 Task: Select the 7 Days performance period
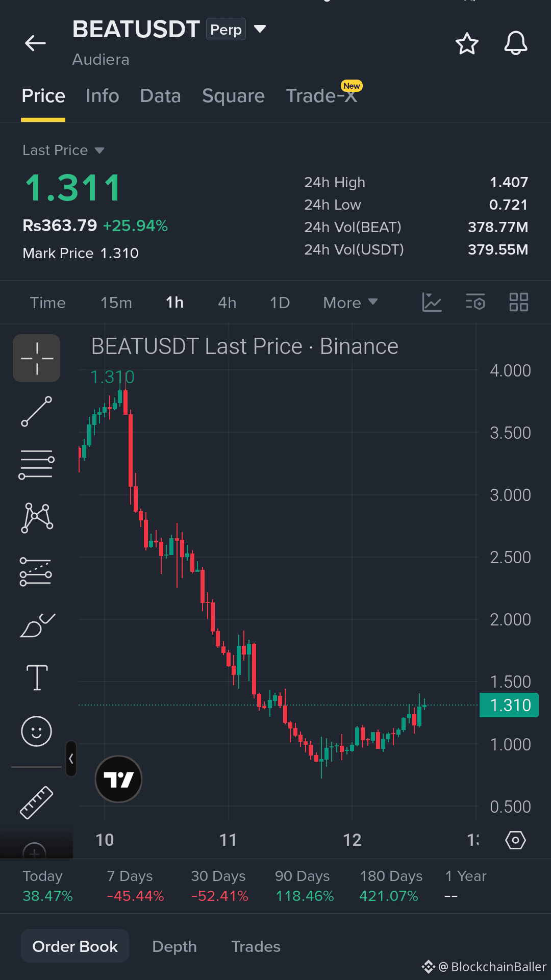click(135, 886)
